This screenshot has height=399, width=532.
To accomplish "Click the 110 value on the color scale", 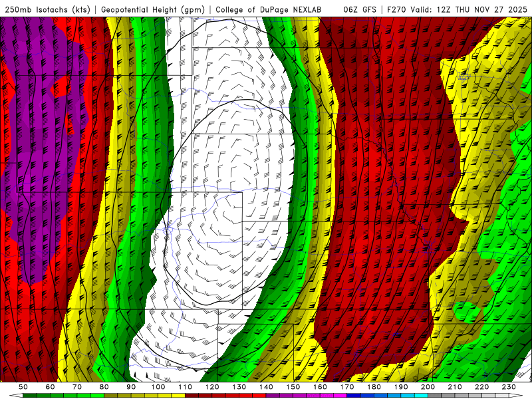I will 186,387.
